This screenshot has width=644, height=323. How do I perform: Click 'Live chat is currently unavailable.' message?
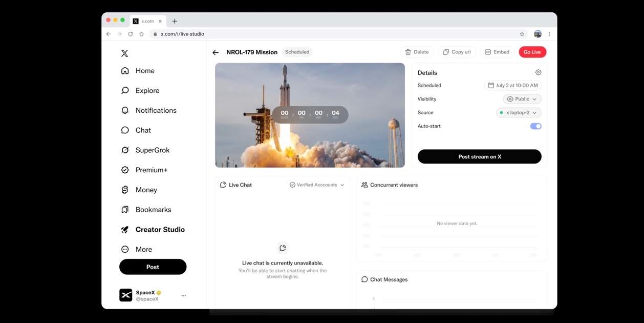pyautogui.click(x=283, y=263)
